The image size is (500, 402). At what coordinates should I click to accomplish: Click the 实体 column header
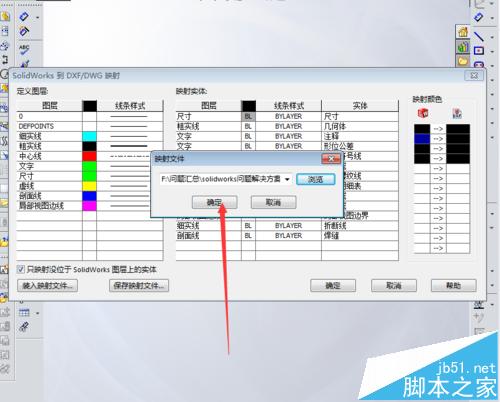coord(360,106)
